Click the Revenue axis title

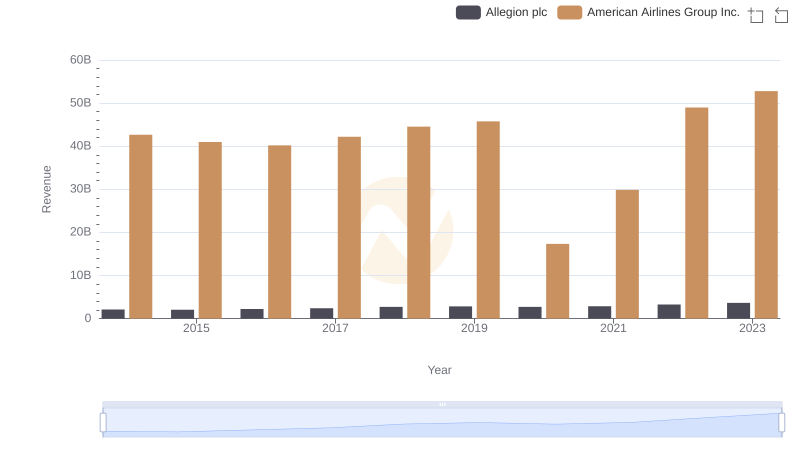pyautogui.click(x=46, y=189)
